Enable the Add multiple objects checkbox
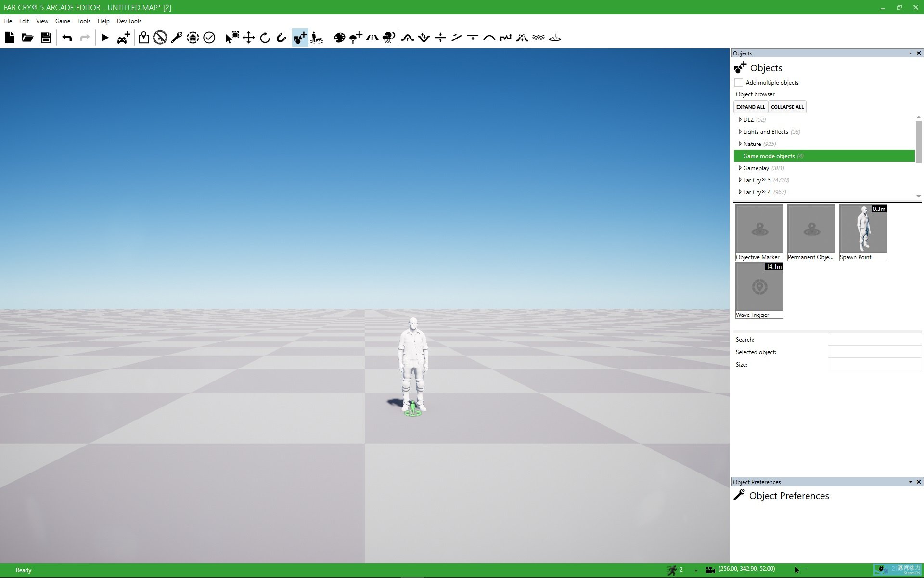The width and height of the screenshot is (924, 578). tap(739, 82)
